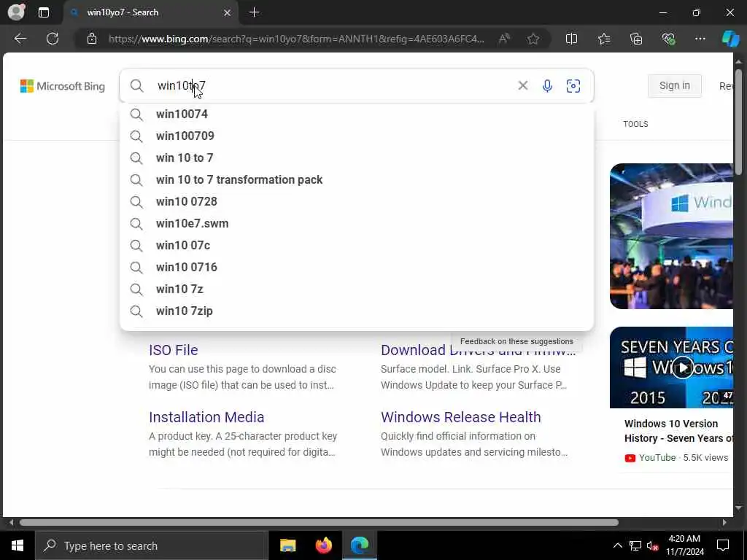This screenshot has width=747, height=560.
Task: Go back to the previous page
Action: coord(20,39)
